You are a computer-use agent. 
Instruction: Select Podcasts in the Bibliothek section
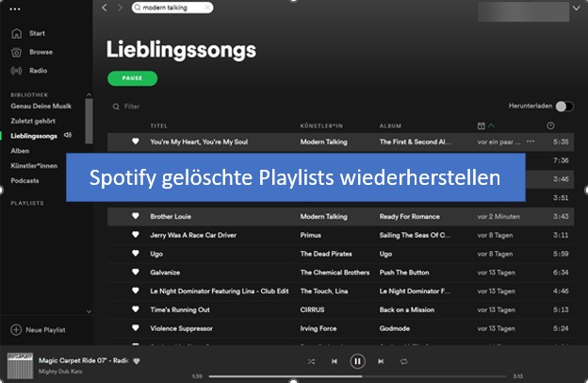(24, 180)
